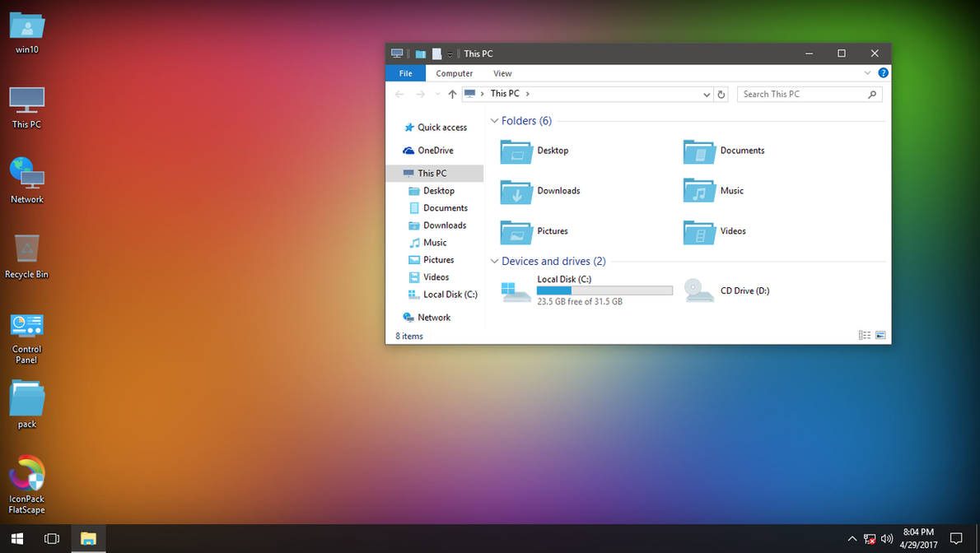This screenshot has height=553, width=980.
Task: Click the Local Disk capacity usage bar
Action: click(604, 290)
